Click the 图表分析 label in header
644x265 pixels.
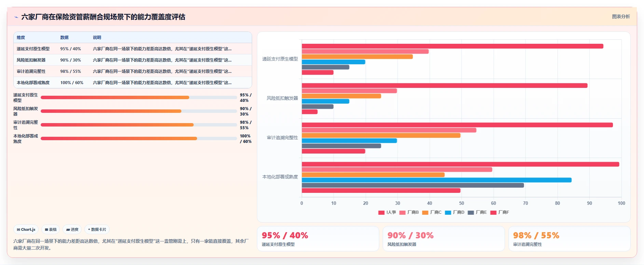[x=621, y=16]
